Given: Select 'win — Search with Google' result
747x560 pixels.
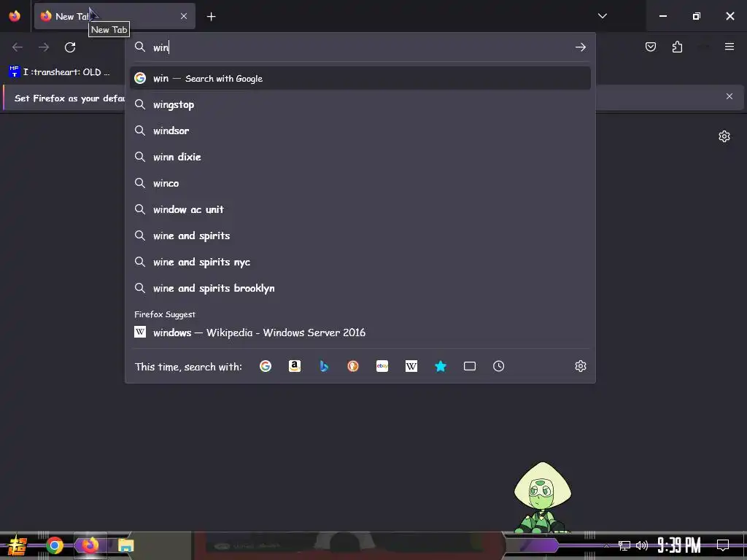Looking at the screenshot, I should [360, 79].
